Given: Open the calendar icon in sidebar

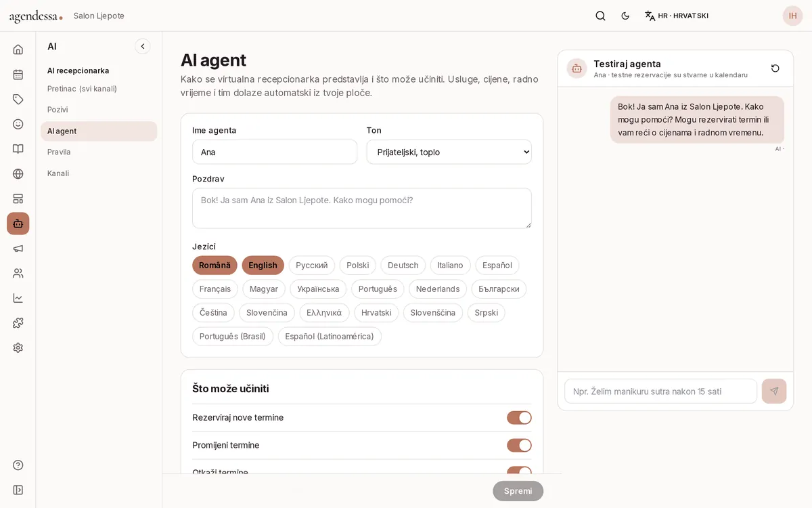Looking at the screenshot, I should point(18,75).
